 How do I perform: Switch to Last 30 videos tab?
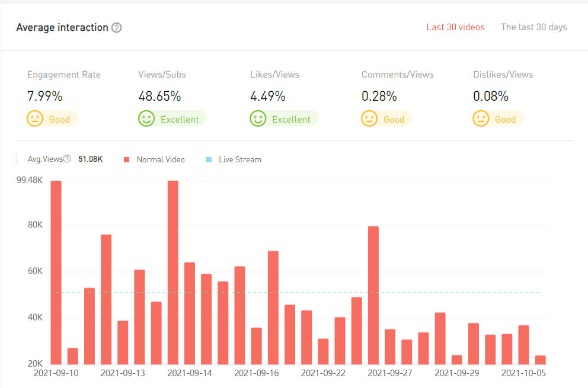click(455, 27)
